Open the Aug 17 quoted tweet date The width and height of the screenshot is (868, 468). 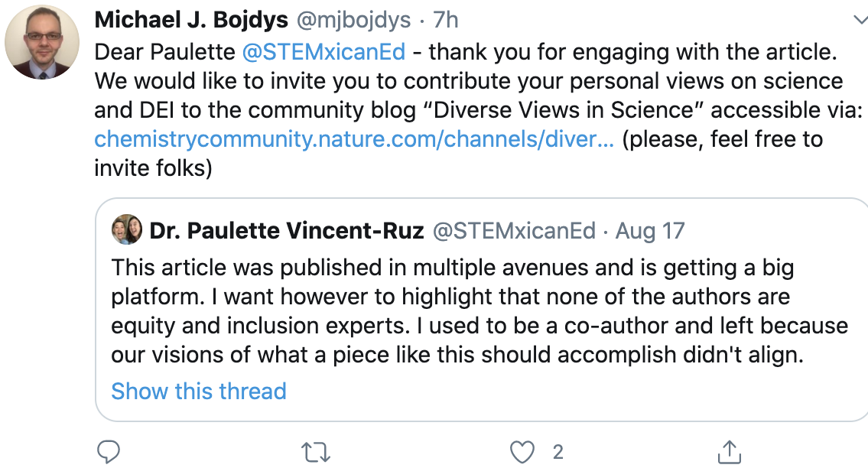click(650, 230)
